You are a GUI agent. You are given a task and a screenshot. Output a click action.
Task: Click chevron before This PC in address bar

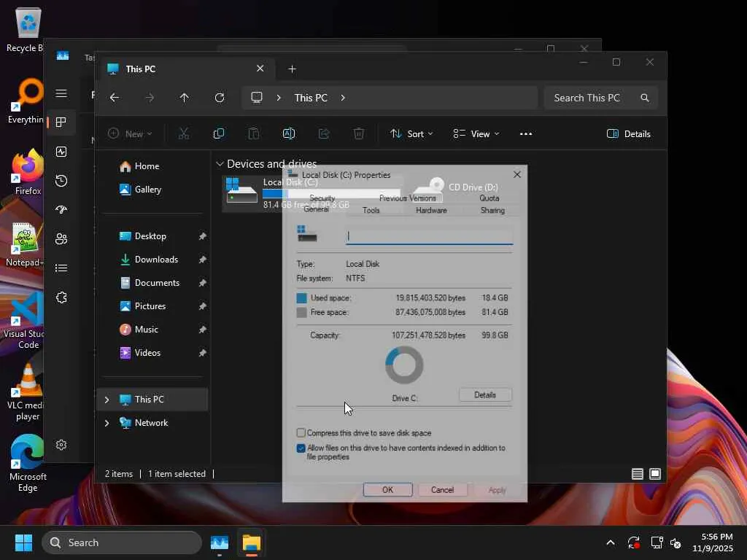tap(279, 98)
